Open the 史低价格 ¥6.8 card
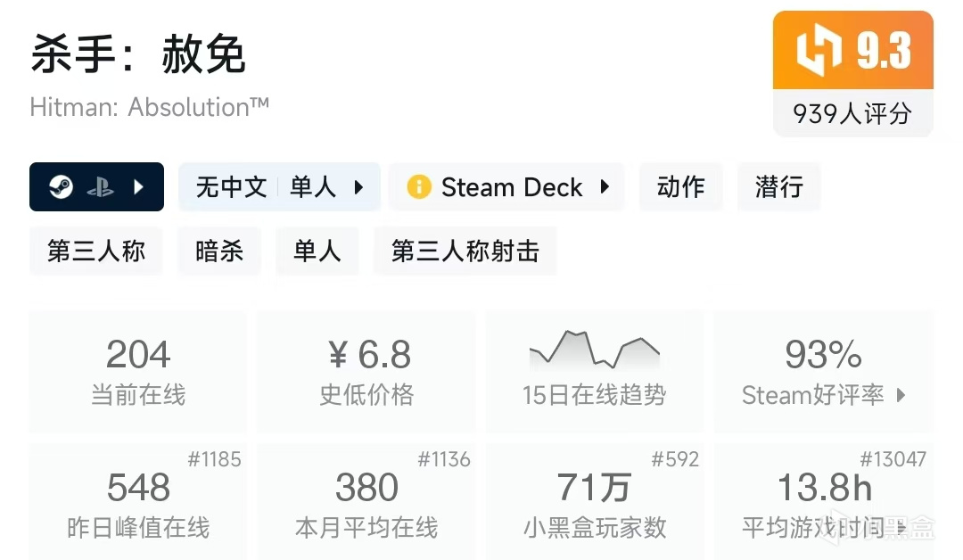 tap(366, 370)
